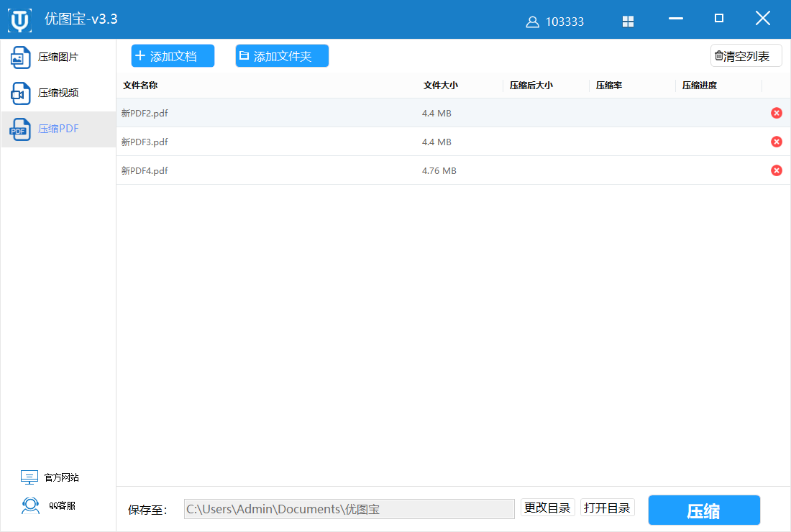This screenshot has height=532, width=791.
Task: Click the 添加文档 button
Action: (173, 55)
